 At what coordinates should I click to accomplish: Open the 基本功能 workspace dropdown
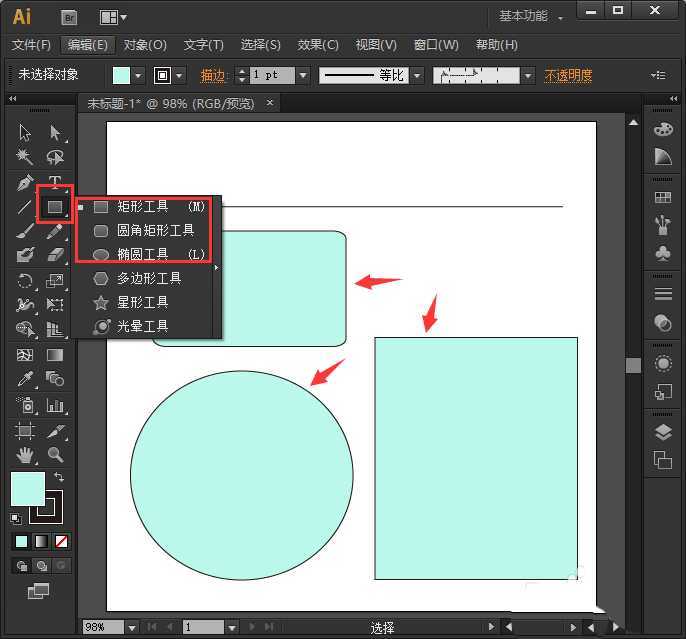pos(531,17)
